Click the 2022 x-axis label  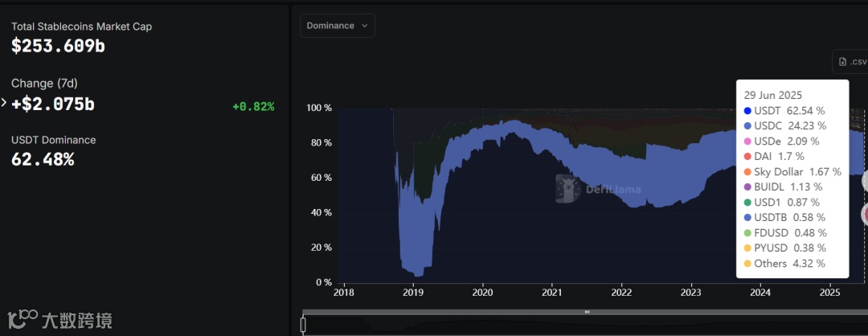[x=621, y=292]
